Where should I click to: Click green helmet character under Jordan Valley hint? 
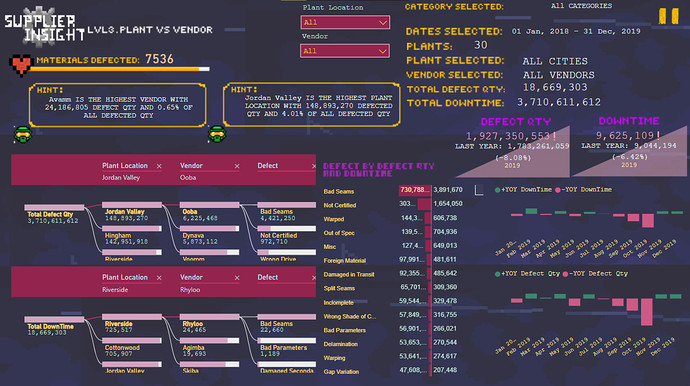(x=217, y=134)
